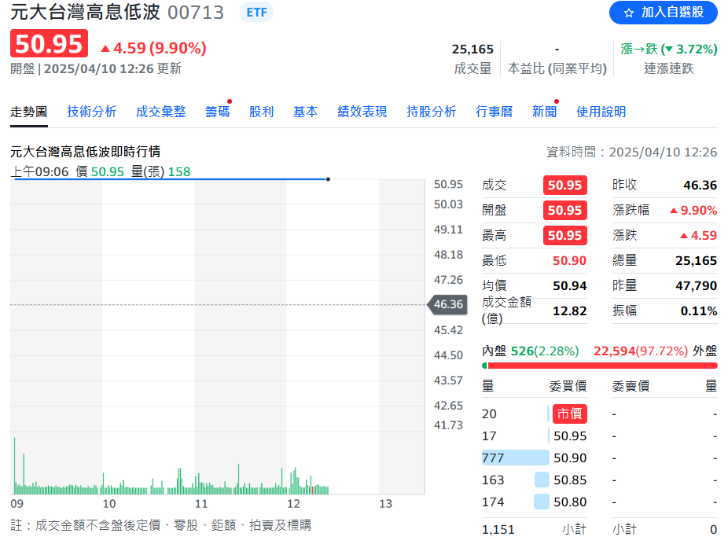728x539 pixels.
Task: Click the 委買價 column header
Action: coord(568,386)
